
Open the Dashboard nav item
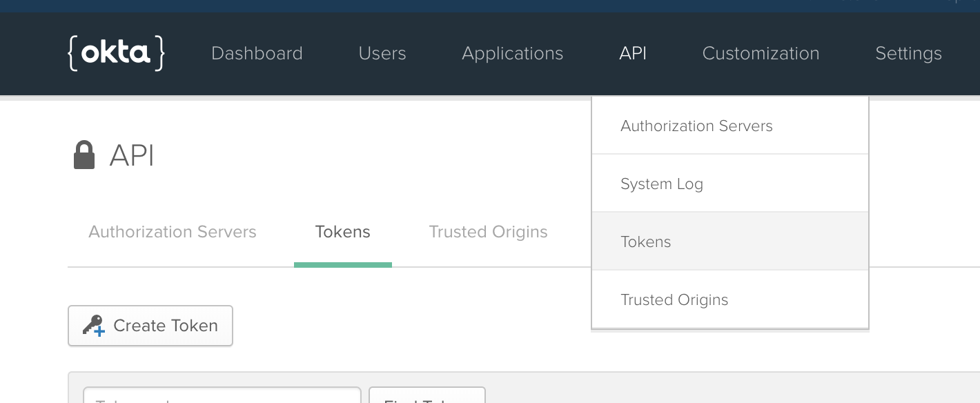click(257, 53)
